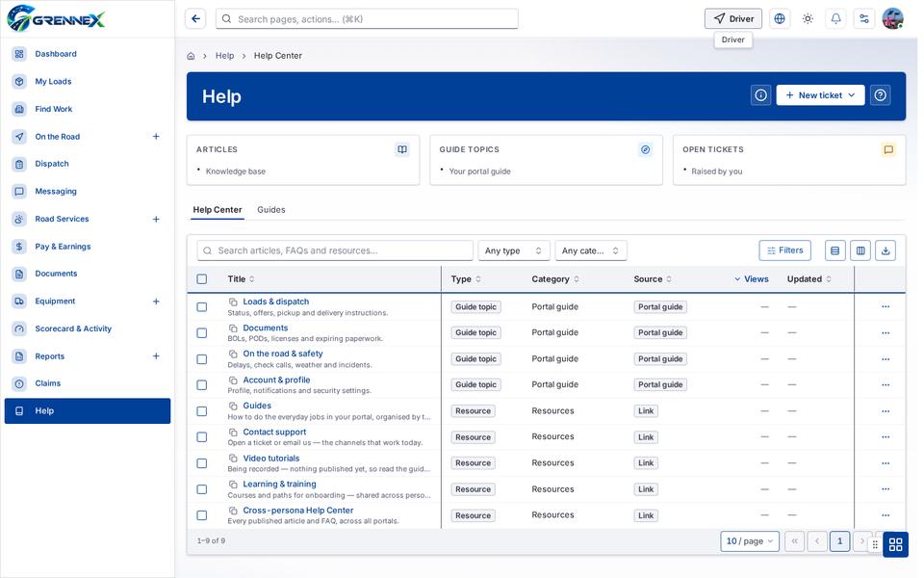924x578 pixels.
Task: Click the back arrow button in top bar
Action: click(x=195, y=19)
